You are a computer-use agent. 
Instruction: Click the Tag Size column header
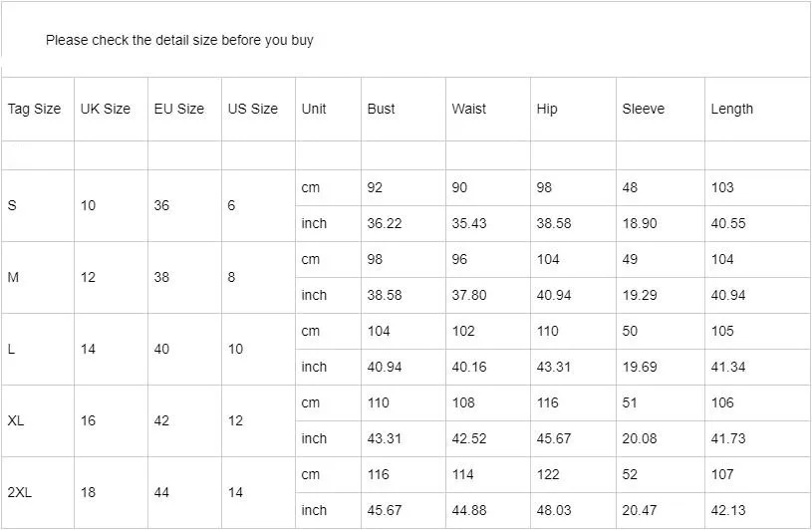[x=35, y=109]
